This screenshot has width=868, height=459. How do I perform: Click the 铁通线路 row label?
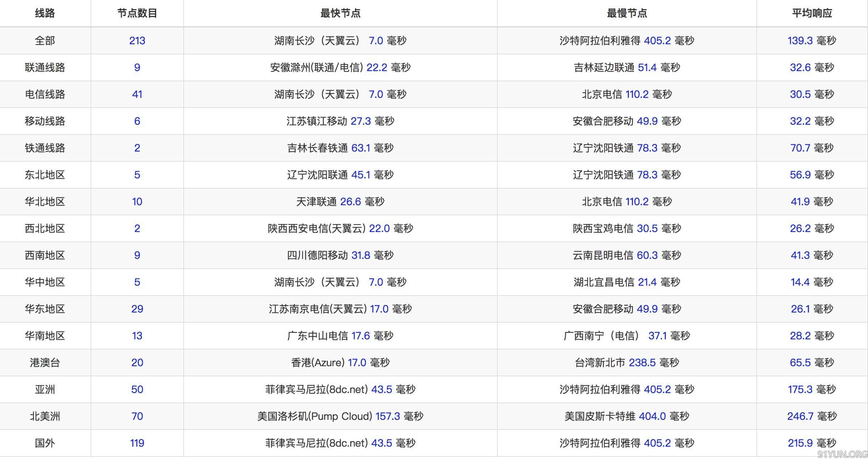45,148
